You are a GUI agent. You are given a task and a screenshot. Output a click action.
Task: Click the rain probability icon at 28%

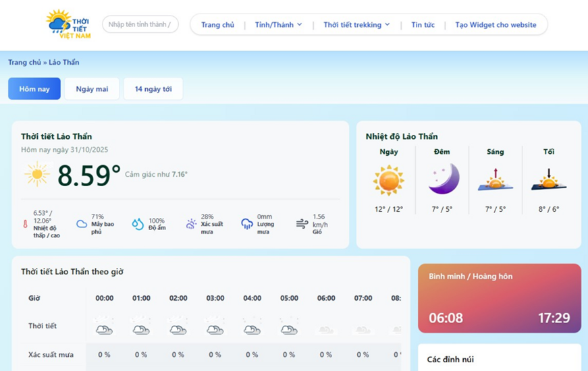point(191,224)
